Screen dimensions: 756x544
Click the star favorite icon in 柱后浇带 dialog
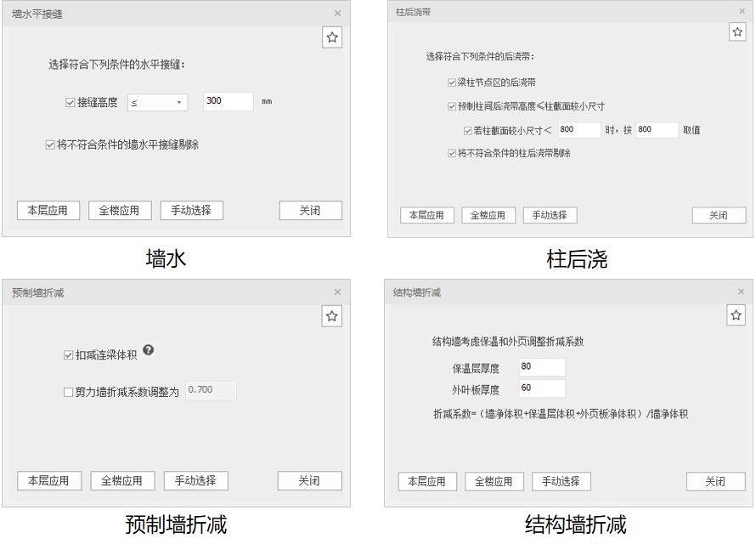click(x=737, y=32)
